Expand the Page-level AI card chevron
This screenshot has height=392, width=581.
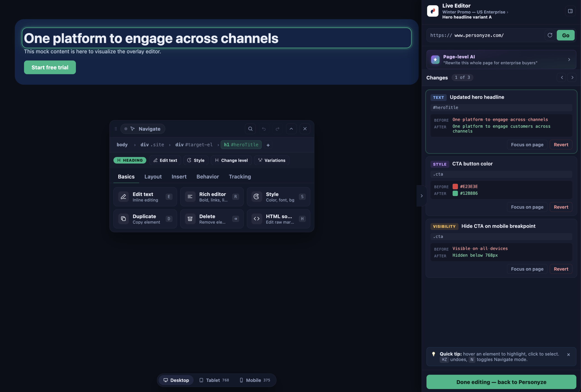coord(569,59)
